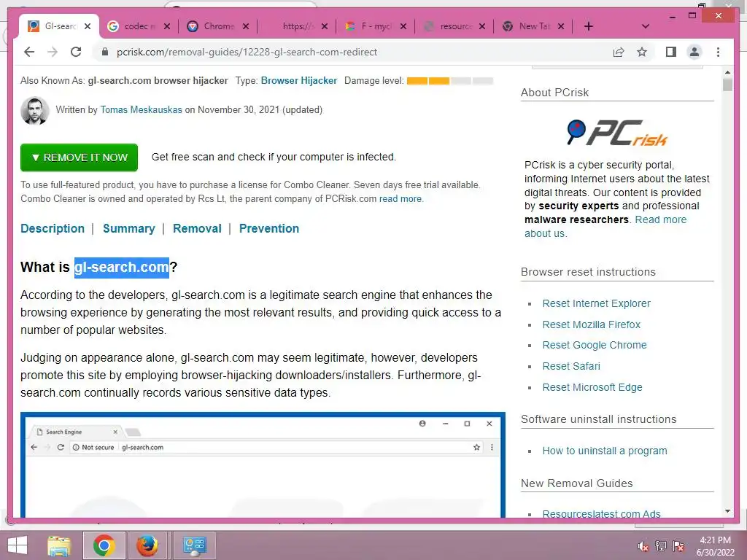Jump to the Prevention section
Viewport: 747px width, 560px height.
pyautogui.click(x=269, y=228)
